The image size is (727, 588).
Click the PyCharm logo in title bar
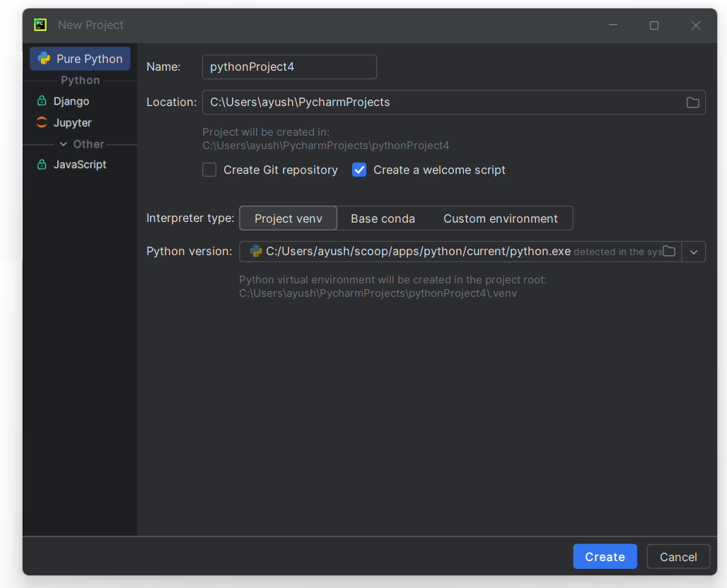coord(40,25)
